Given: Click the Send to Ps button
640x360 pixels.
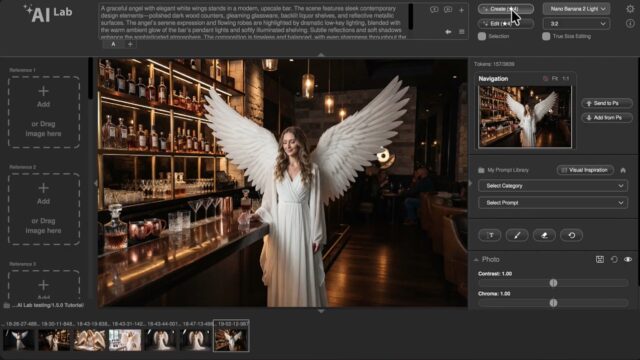Looking at the screenshot, I should click(607, 103).
